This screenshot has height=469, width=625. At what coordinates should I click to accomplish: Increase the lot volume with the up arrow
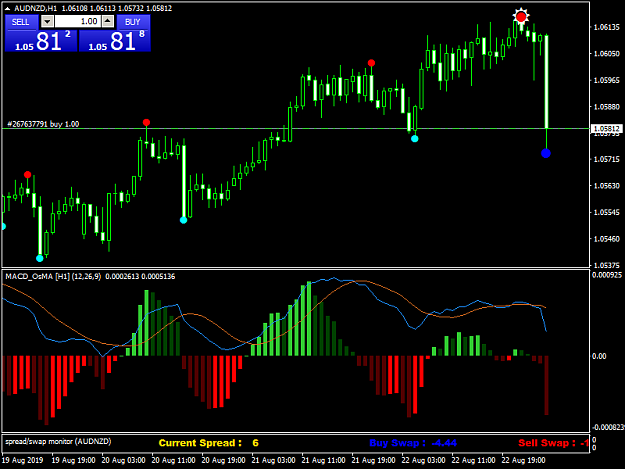tap(108, 22)
